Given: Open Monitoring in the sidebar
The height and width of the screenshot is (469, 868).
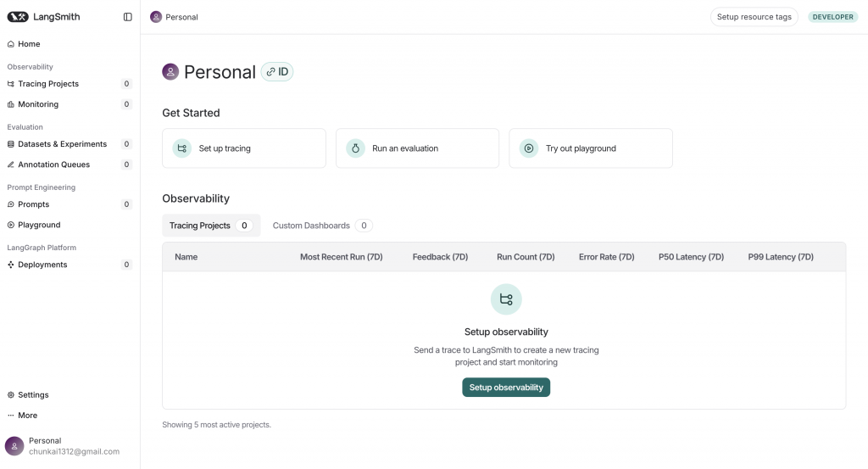Looking at the screenshot, I should pos(70,104).
